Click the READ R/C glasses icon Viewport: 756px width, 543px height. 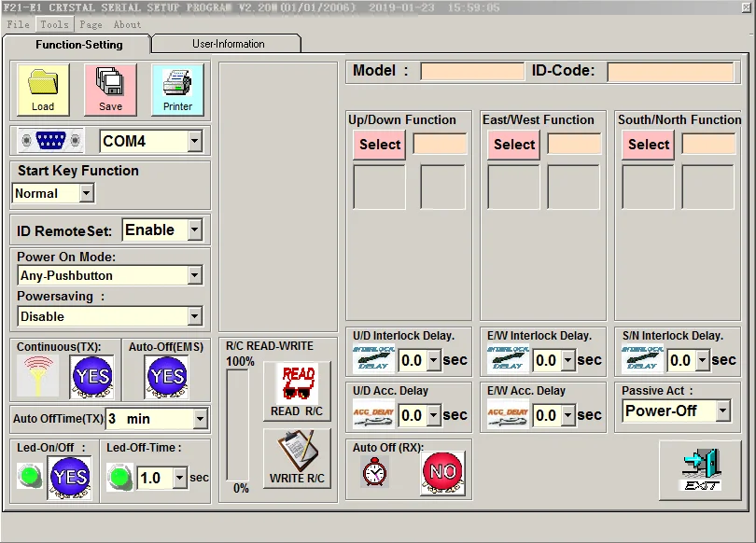coord(298,391)
